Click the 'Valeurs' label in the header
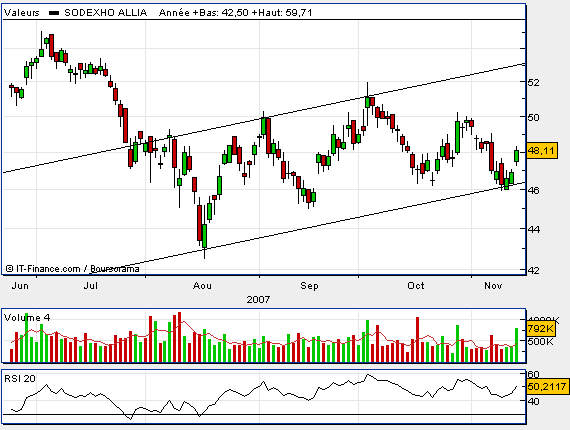This screenshot has width=570, height=430. coord(21,13)
